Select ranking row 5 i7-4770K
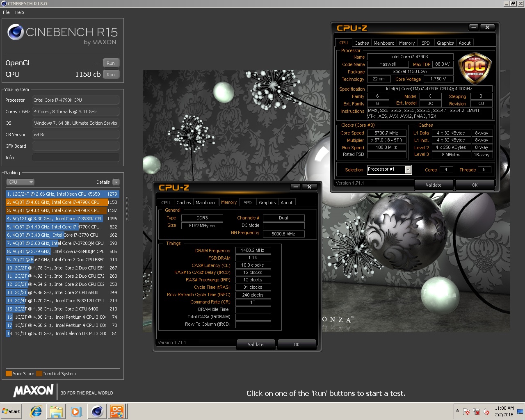The image size is (525, 420). (x=62, y=227)
